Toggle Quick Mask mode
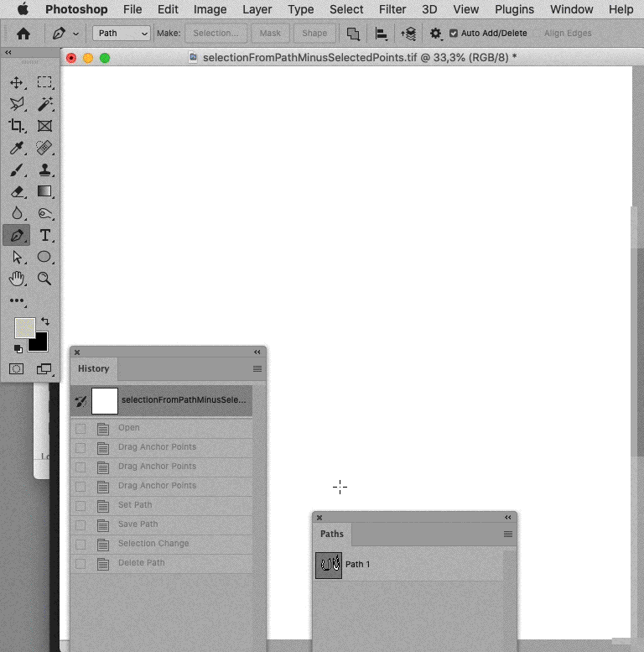This screenshot has width=644, height=652. pyautogui.click(x=16, y=369)
